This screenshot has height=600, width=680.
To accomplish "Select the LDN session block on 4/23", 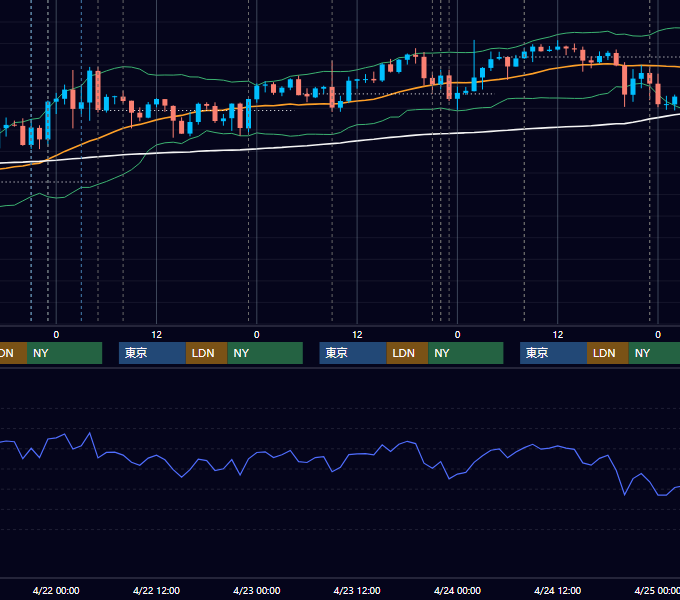I will point(407,353).
